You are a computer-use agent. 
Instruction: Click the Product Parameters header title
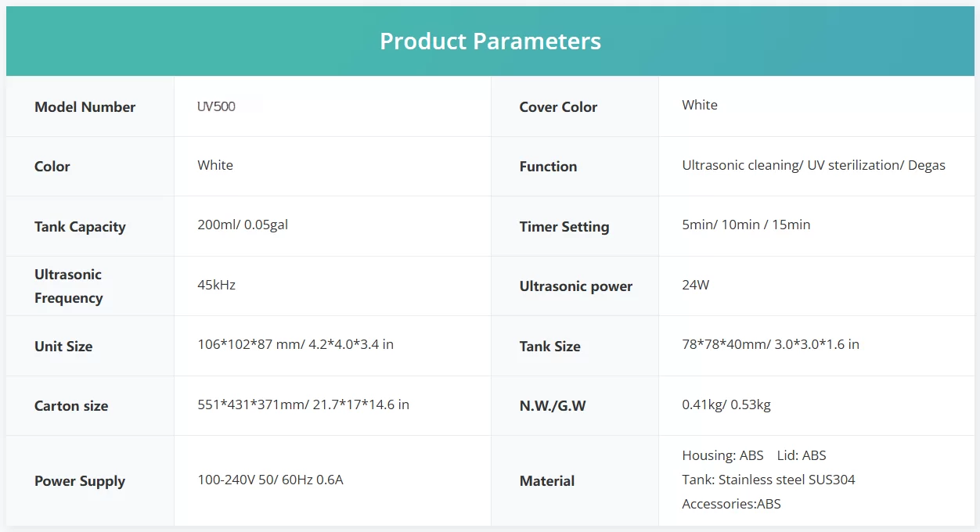[x=490, y=41]
